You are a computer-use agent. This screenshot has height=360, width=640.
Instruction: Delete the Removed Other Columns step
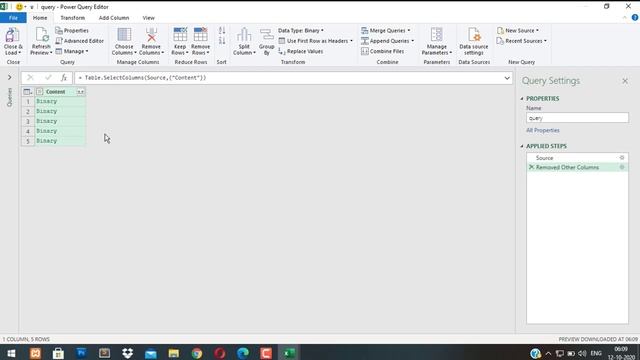pos(531,167)
